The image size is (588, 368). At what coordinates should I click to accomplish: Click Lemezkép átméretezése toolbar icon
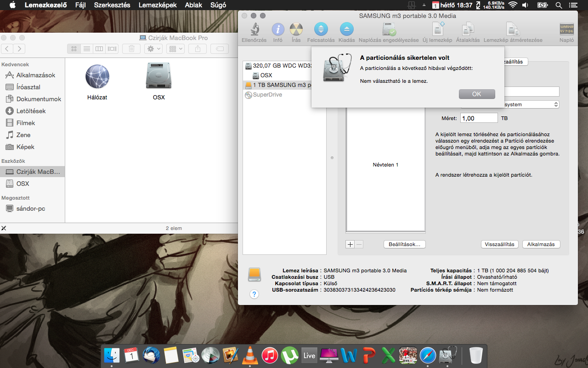point(513,29)
